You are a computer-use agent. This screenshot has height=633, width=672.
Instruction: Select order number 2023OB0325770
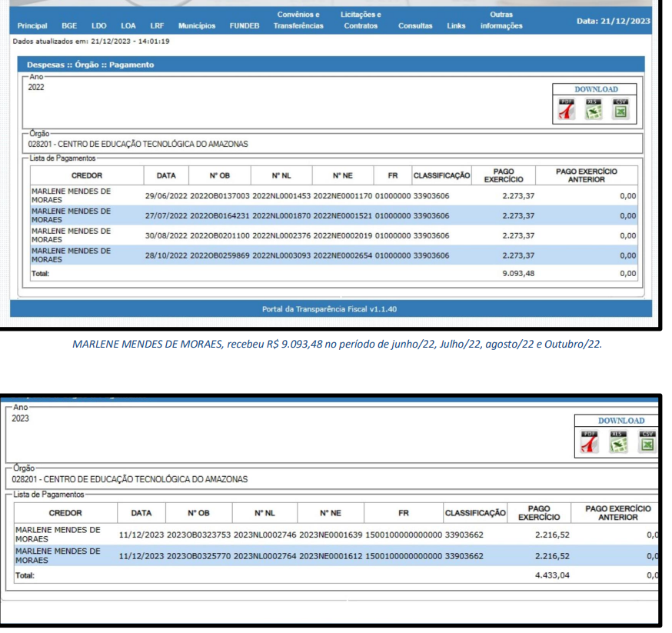(199, 556)
